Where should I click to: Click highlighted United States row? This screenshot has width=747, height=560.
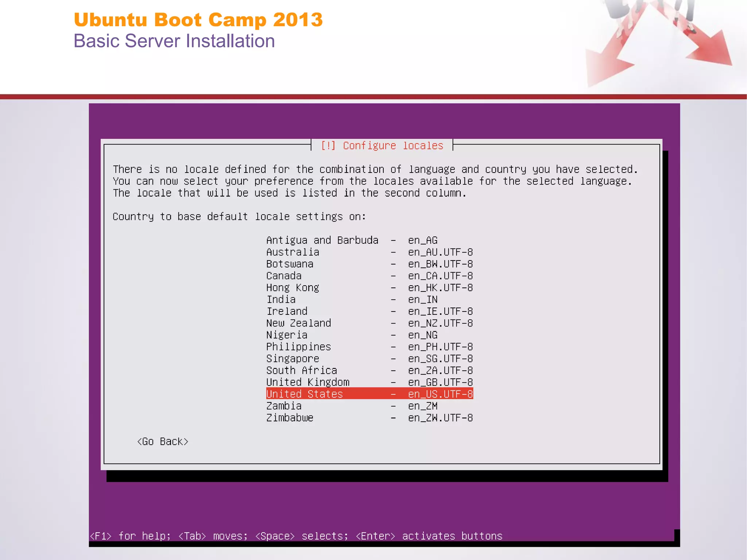click(x=369, y=394)
